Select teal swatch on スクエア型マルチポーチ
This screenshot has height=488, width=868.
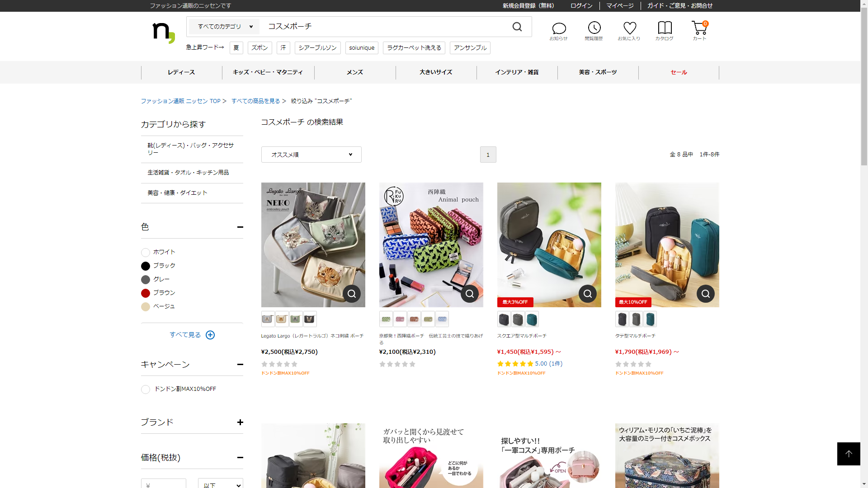(532, 319)
